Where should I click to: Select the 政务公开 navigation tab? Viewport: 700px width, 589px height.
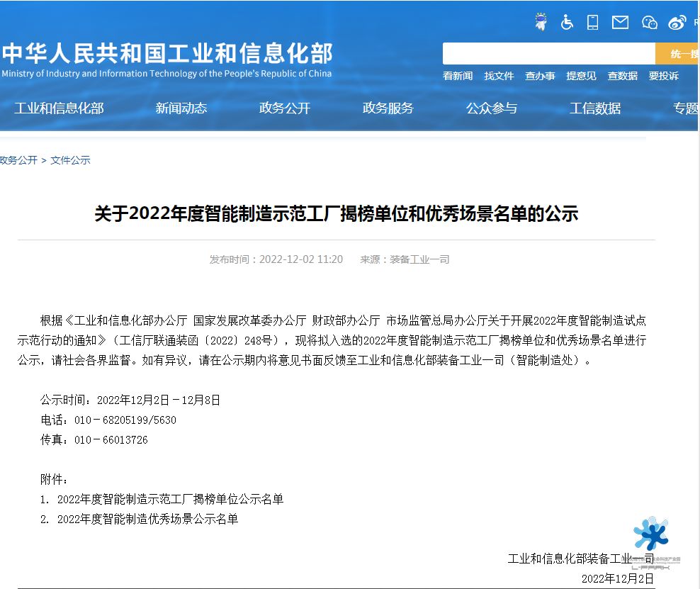pyautogui.click(x=285, y=108)
